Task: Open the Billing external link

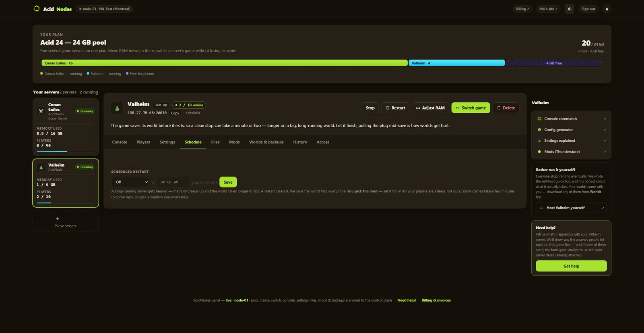Action: tap(522, 9)
